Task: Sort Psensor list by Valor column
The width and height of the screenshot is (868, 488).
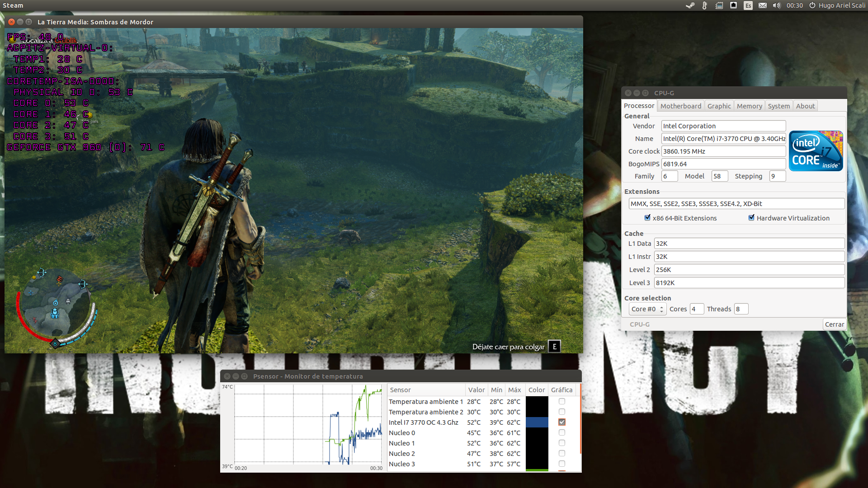Action: [476, 390]
